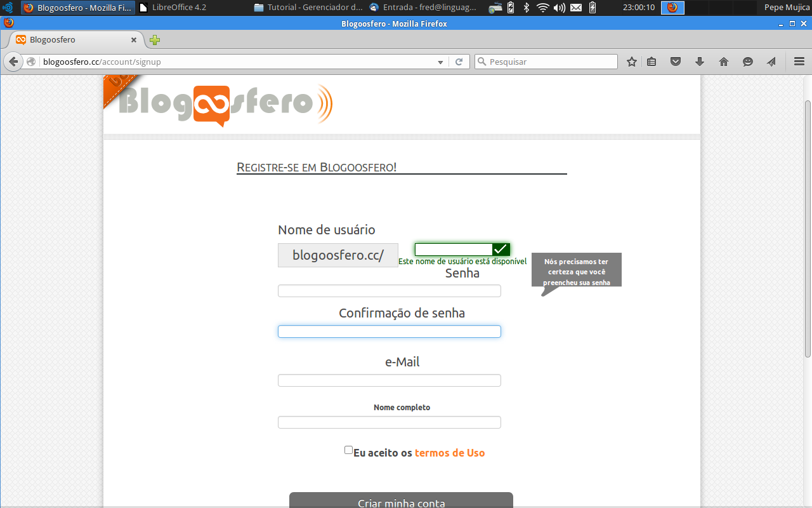The height and width of the screenshot is (508, 812).
Task: Open the Firefox hamburger menu
Action: coord(799,62)
